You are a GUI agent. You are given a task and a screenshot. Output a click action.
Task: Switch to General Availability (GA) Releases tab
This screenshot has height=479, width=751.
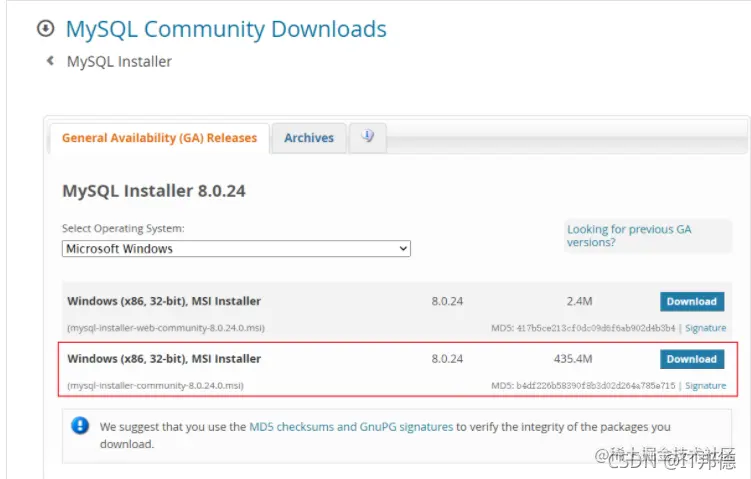coord(159,138)
